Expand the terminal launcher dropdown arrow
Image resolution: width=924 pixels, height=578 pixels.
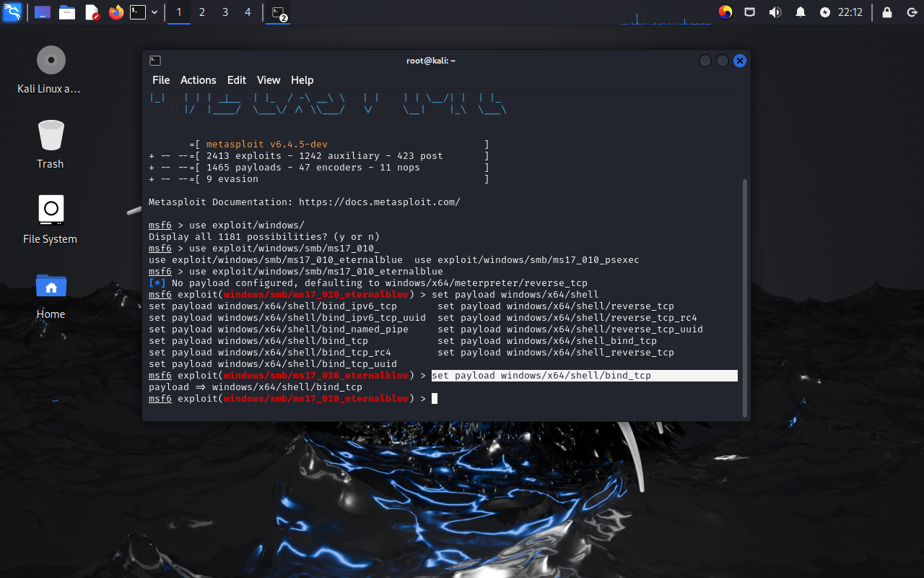coord(154,12)
